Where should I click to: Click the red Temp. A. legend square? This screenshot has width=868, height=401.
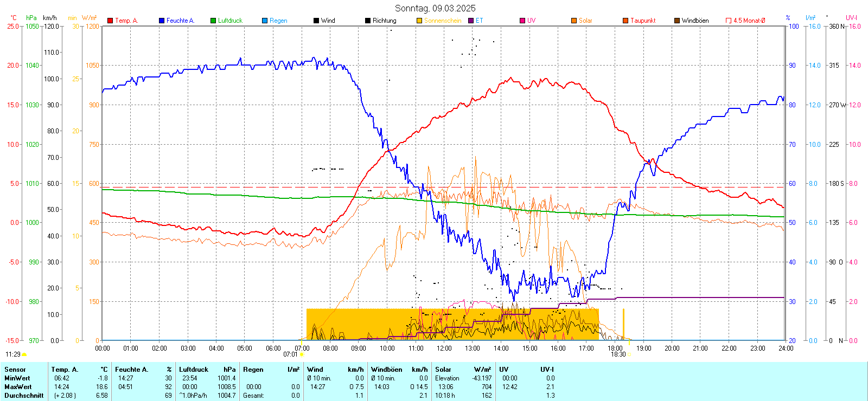(110, 21)
